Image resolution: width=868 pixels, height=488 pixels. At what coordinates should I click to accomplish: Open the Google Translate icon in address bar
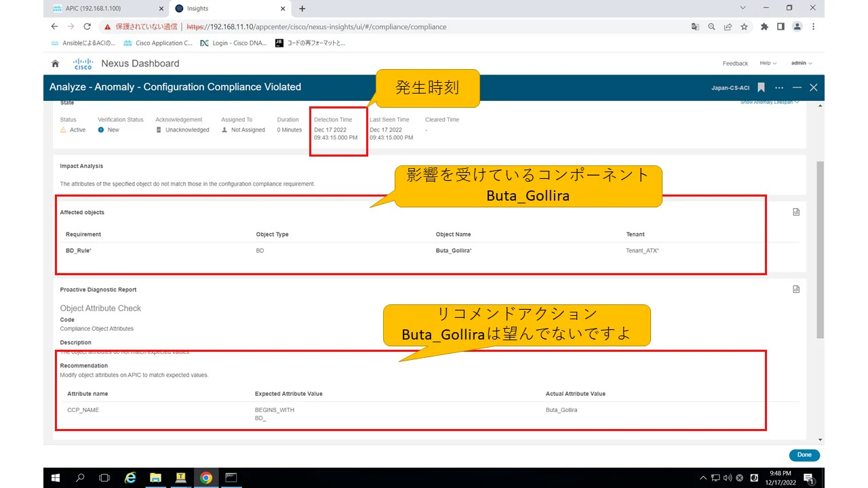[x=695, y=26]
